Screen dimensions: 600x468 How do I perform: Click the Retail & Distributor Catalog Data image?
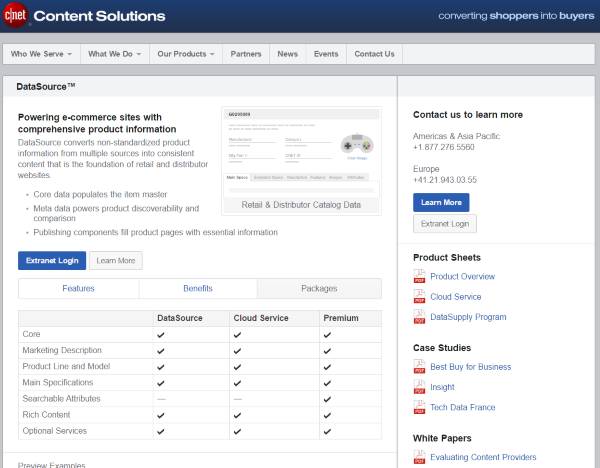(301, 160)
